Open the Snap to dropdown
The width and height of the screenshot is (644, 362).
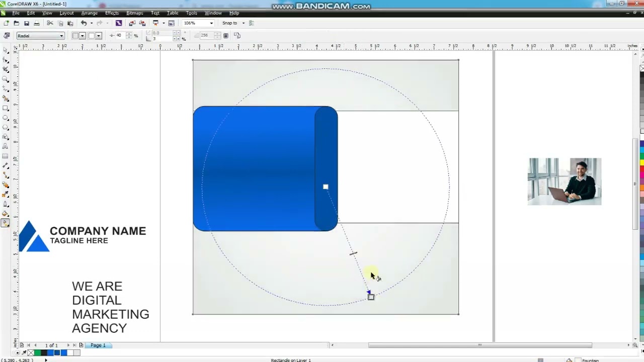click(x=243, y=23)
